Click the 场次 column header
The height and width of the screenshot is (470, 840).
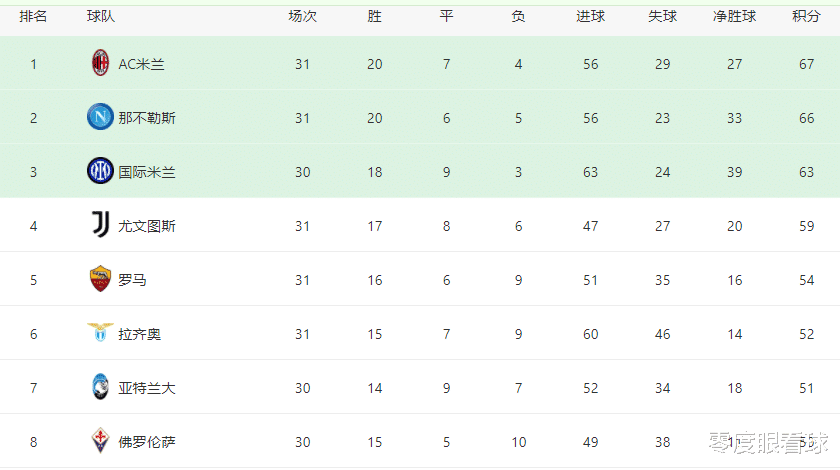coord(303,17)
